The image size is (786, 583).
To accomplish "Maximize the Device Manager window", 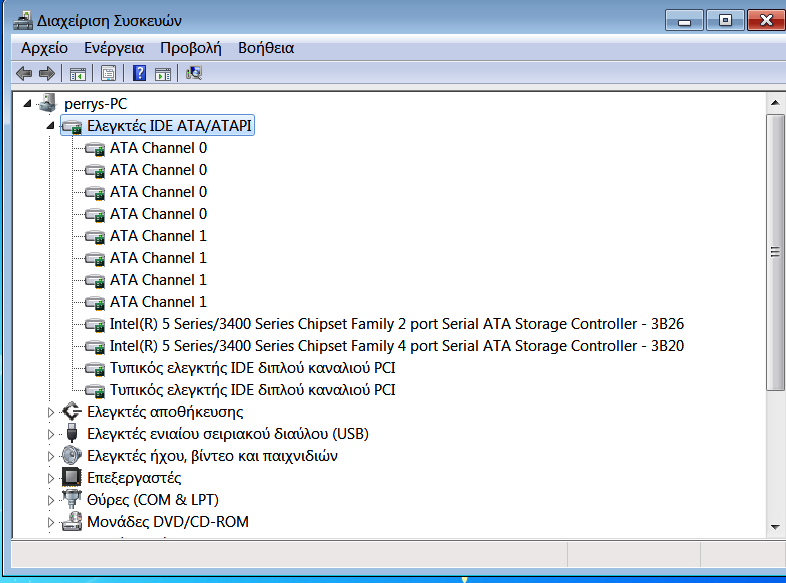I will click(725, 21).
